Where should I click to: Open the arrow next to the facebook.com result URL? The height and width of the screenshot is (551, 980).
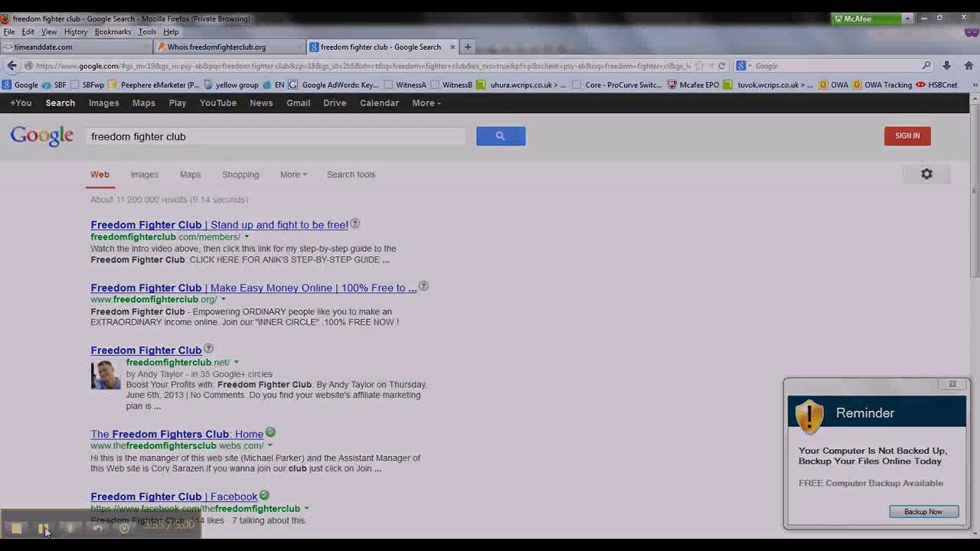pos(306,509)
